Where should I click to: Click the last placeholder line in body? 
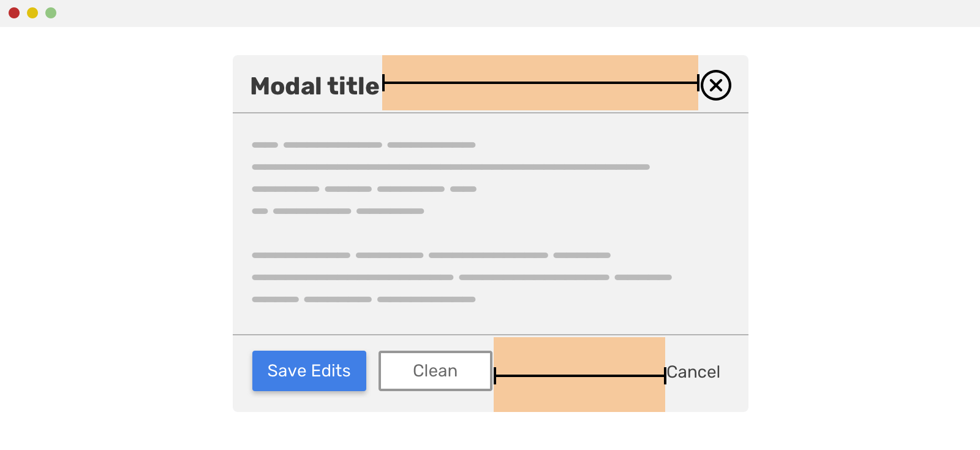point(364,299)
